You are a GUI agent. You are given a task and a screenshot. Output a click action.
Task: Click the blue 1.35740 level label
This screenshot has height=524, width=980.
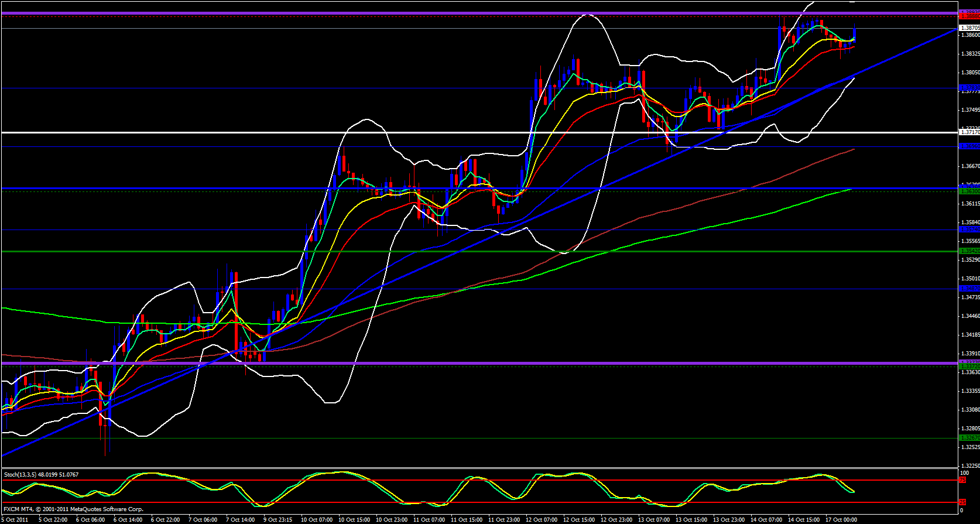click(969, 230)
